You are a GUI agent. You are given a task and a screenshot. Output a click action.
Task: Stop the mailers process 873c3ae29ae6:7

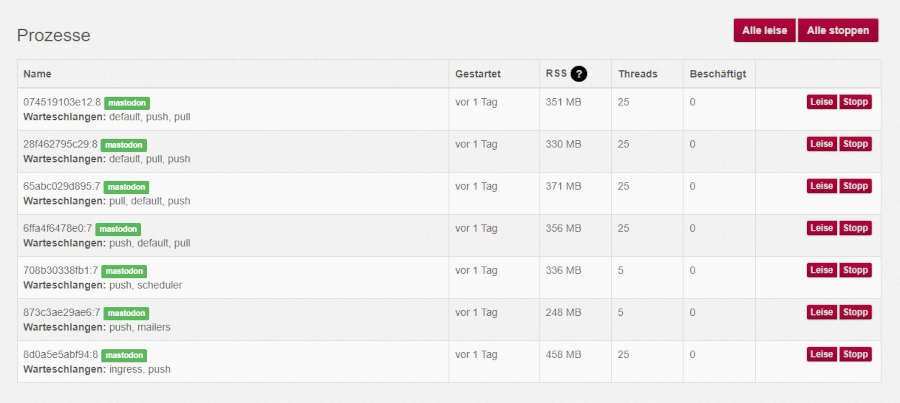[855, 312]
